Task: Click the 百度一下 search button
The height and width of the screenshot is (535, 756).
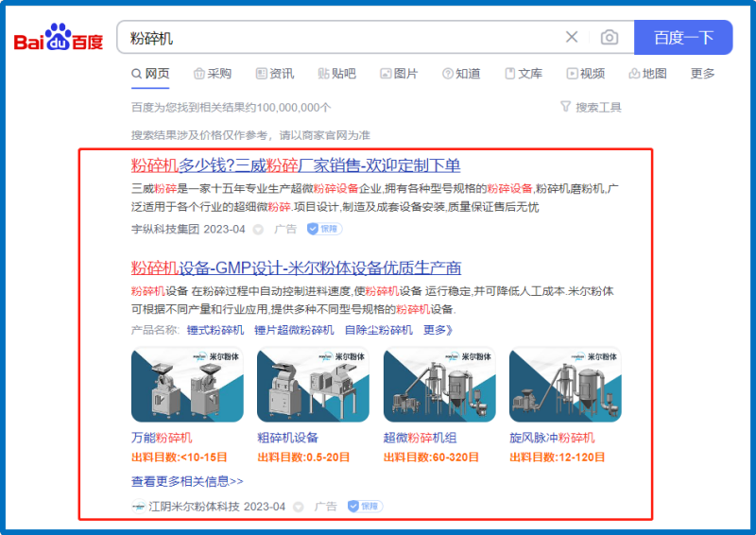Action: pos(683,38)
